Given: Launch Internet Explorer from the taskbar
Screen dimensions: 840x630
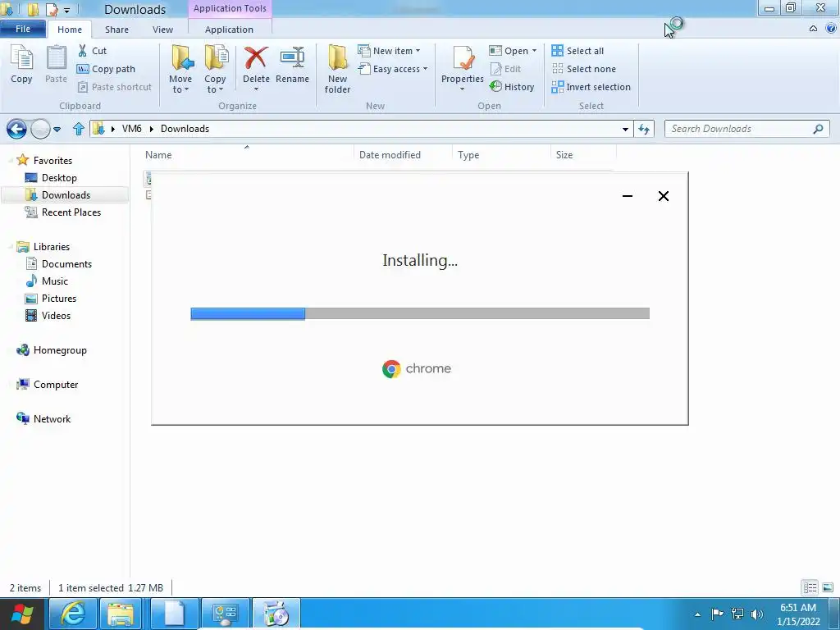Looking at the screenshot, I should (x=72, y=614).
